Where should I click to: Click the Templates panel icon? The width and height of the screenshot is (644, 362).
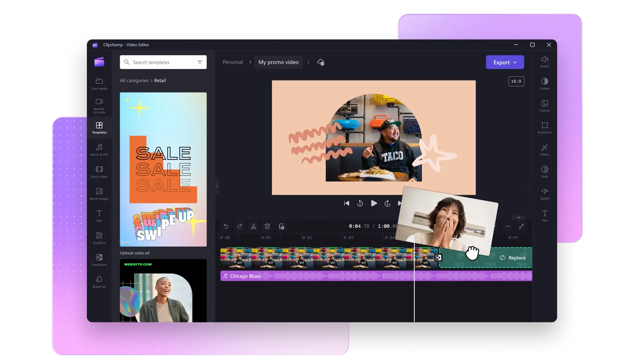tap(99, 127)
